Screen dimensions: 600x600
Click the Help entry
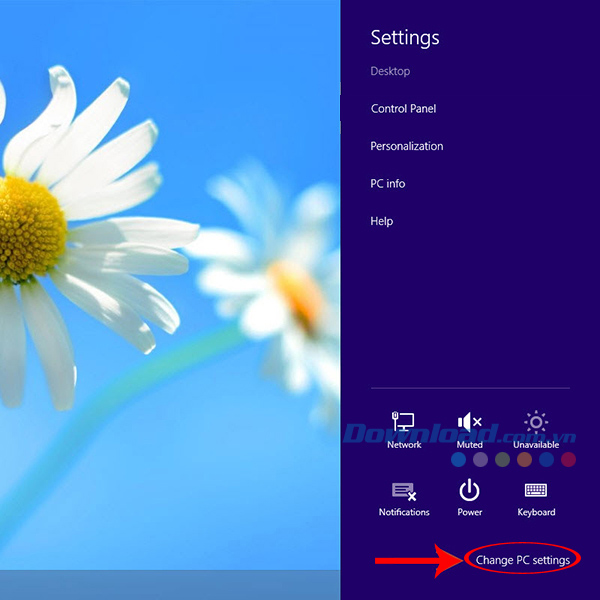tap(382, 221)
